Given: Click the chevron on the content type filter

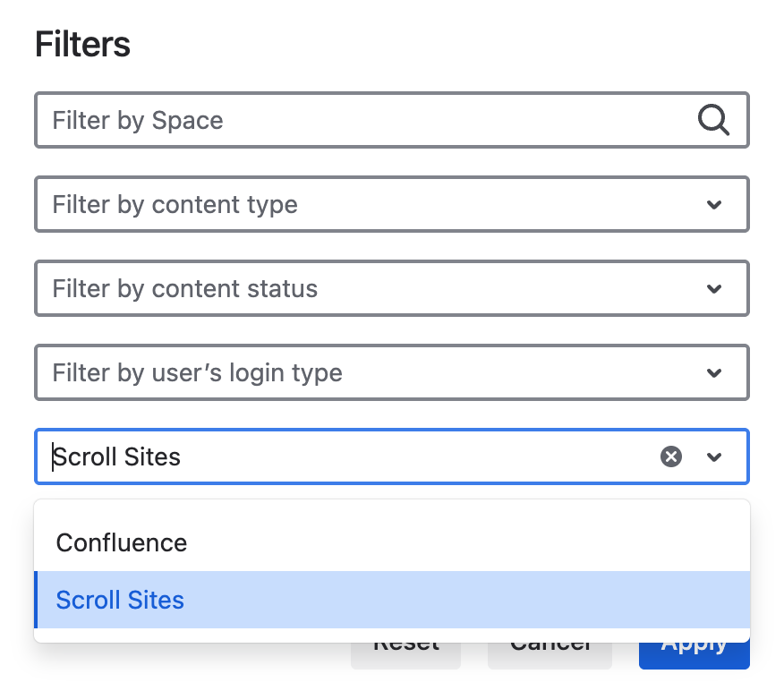Looking at the screenshot, I should (714, 204).
